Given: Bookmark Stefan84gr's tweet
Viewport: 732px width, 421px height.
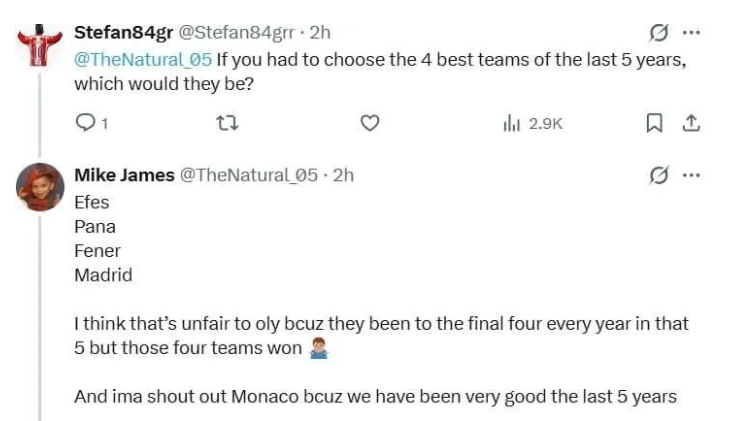Looking at the screenshot, I should click(654, 123).
